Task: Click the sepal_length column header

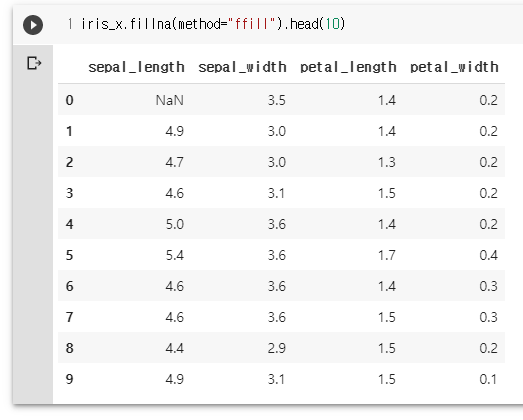Action: [x=136, y=67]
